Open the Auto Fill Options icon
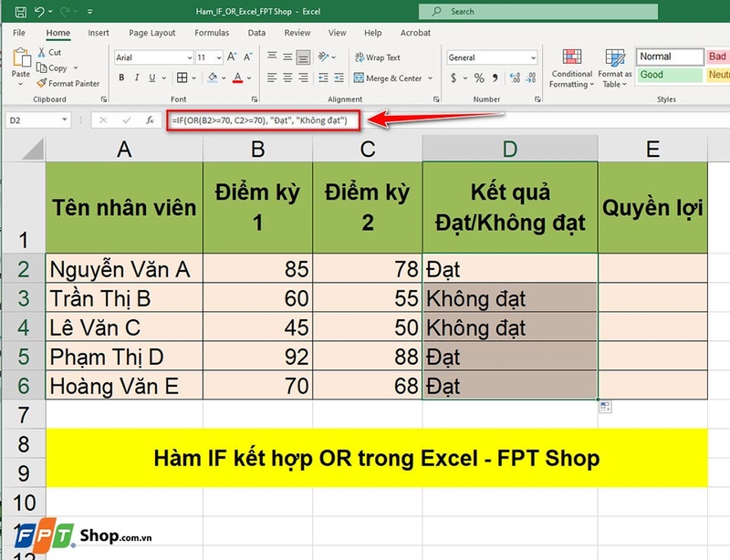The image size is (730, 560). click(x=605, y=407)
